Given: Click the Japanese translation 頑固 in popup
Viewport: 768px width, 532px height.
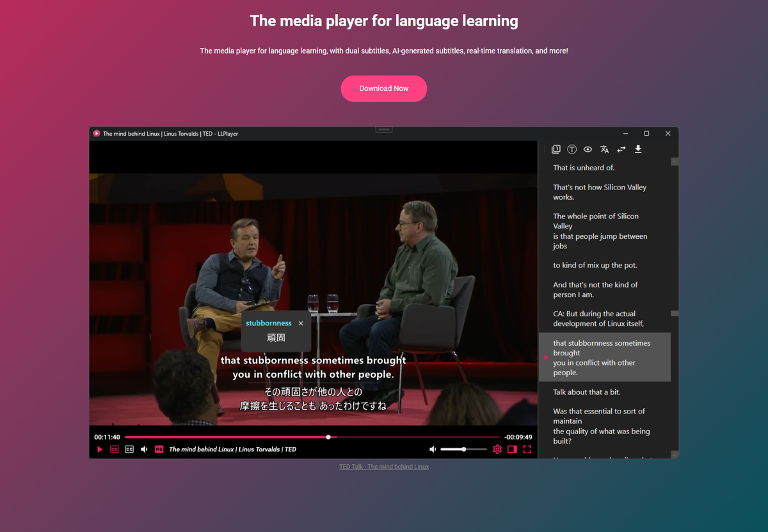Looking at the screenshot, I should click(x=276, y=337).
